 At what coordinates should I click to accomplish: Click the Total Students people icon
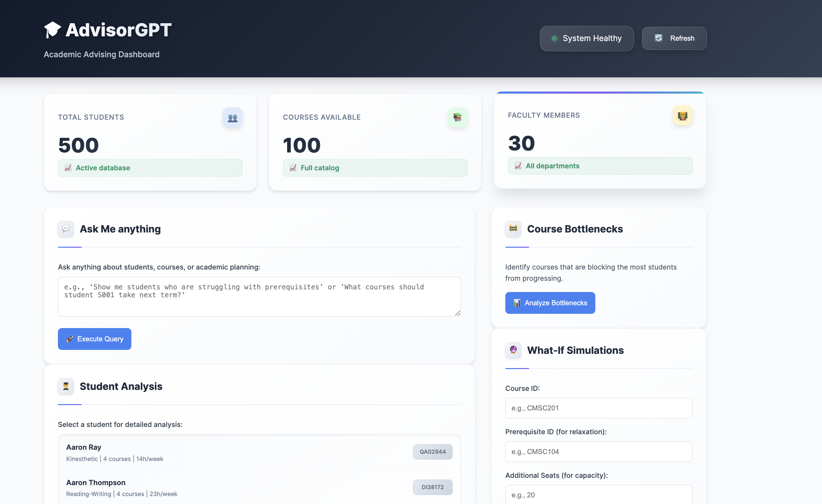coord(233,118)
